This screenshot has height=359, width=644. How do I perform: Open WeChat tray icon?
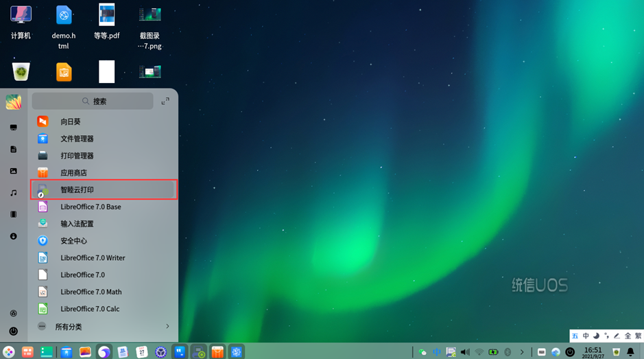pyautogui.click(x=422, y=352)
